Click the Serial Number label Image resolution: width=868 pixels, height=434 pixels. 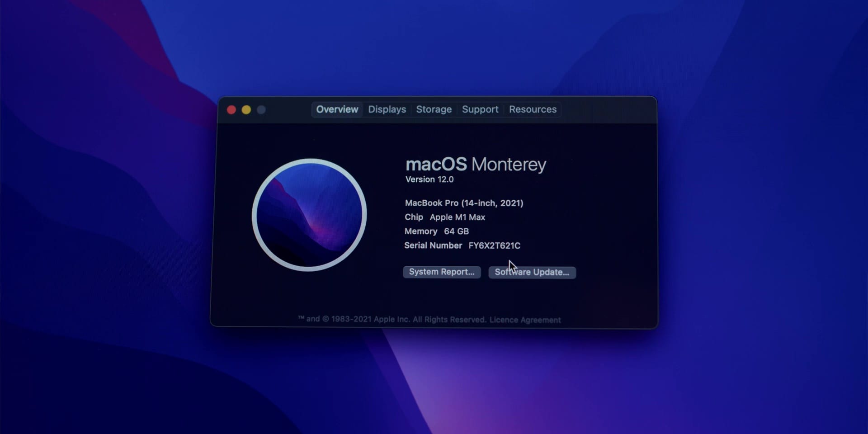[x=433, y=245]
